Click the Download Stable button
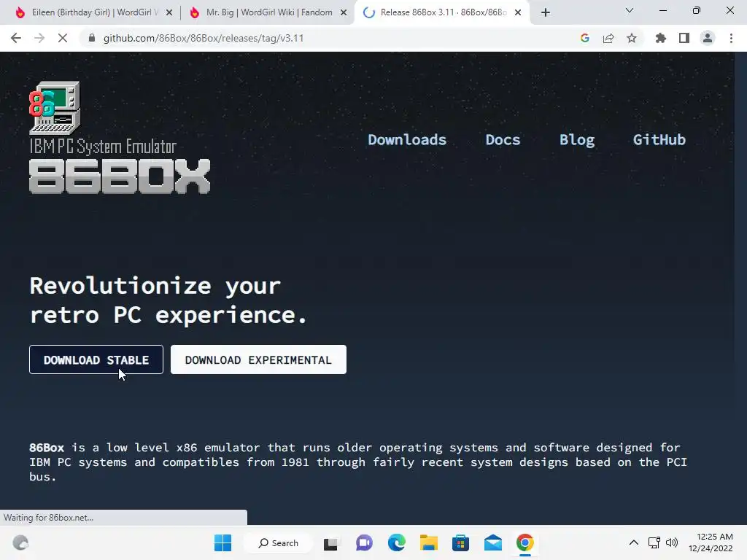The height and width of the screenshot is (560, 747). 96,359
